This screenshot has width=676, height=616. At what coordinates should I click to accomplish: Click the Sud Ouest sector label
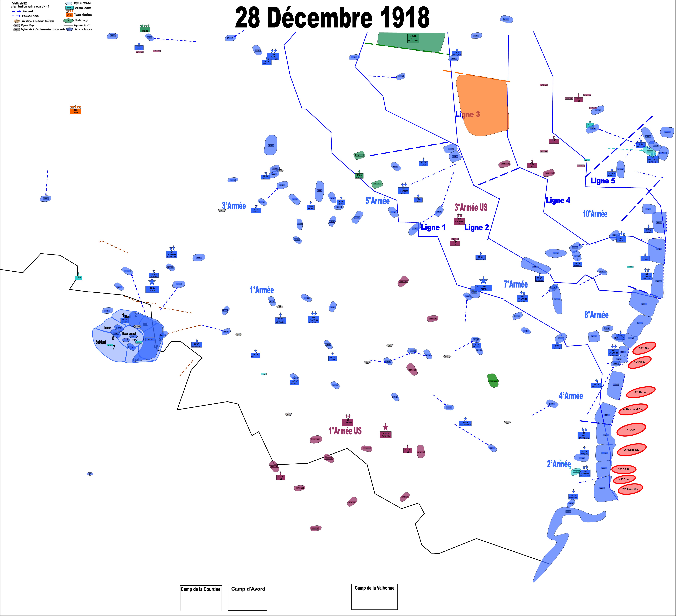pos(101,342)
